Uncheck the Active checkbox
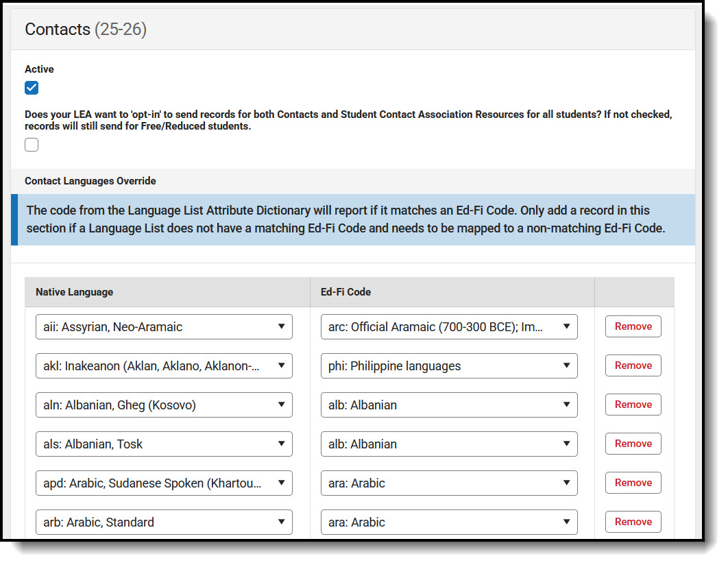 coord(32,88)
